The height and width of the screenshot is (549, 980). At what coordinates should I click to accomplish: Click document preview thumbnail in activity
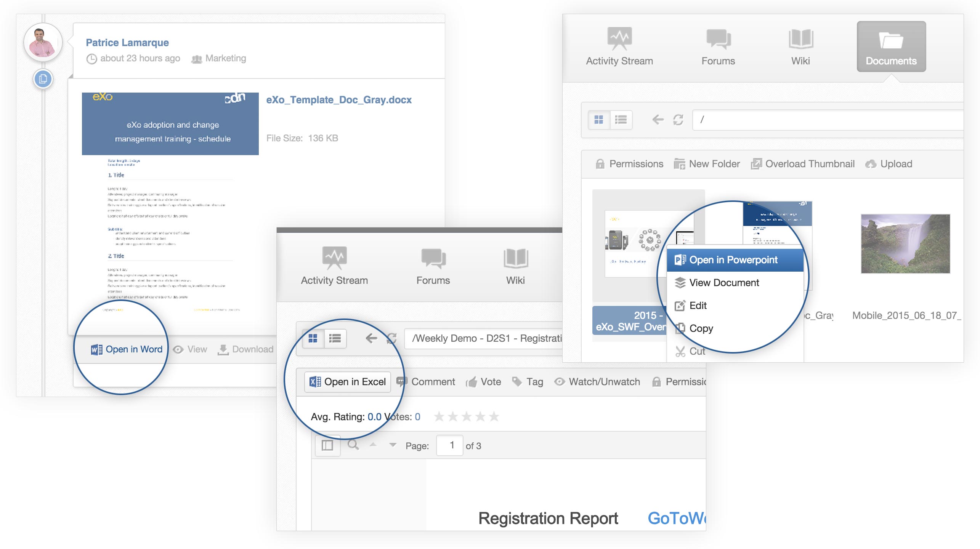[x=170, y=202]
